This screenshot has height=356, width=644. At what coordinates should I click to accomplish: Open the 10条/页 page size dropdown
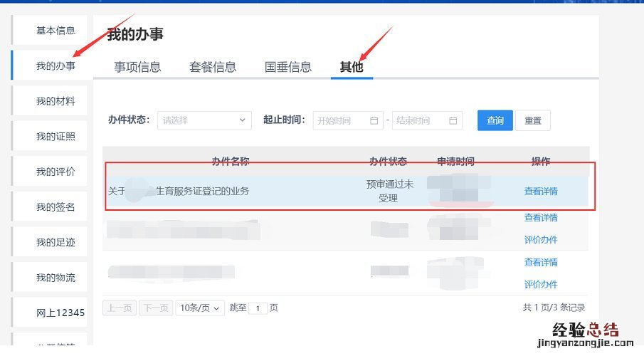(x=200, y=308)
